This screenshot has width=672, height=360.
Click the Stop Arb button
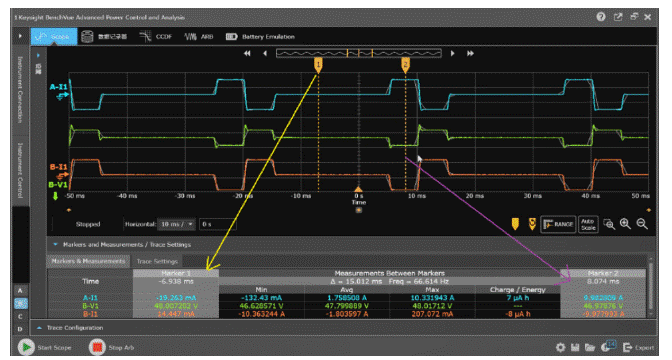point(111,347)
